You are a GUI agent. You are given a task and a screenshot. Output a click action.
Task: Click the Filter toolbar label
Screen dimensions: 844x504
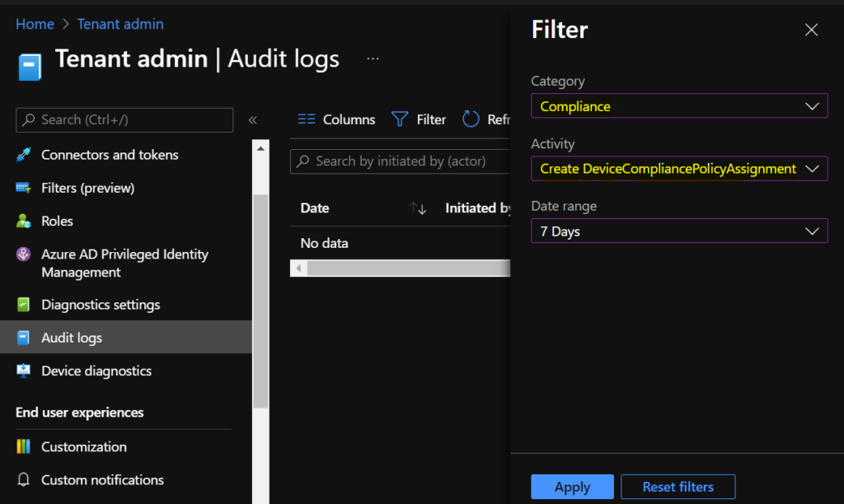[431, 119]
